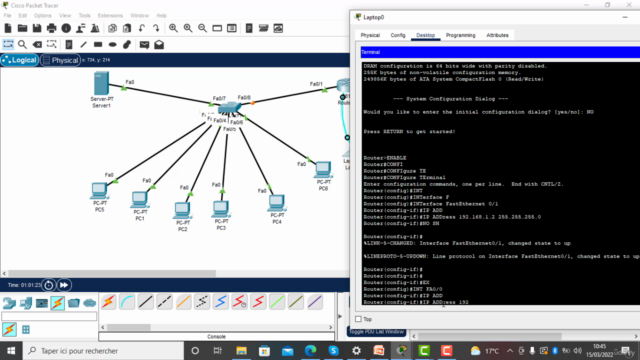This screenshot has height=360, width=640.
Task: Click the New file icon in toolbar
Action: pos(8,28)
